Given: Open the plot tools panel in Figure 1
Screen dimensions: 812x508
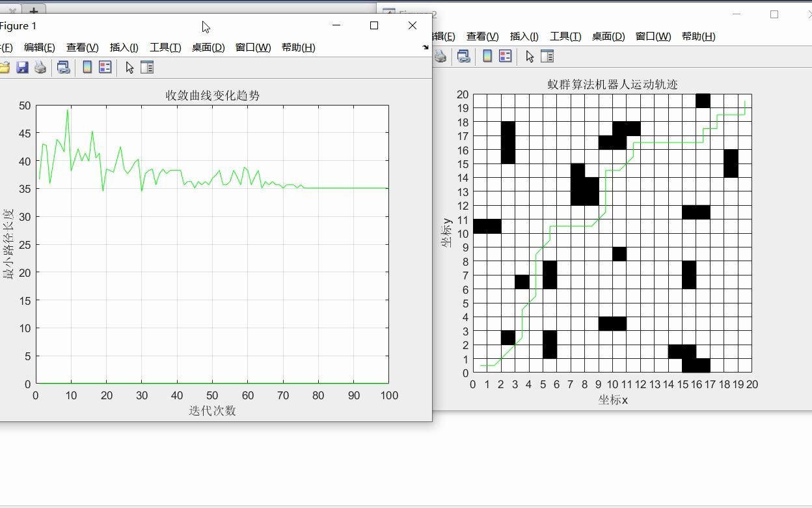Looking at the screenshot, I should coord(147,67).
